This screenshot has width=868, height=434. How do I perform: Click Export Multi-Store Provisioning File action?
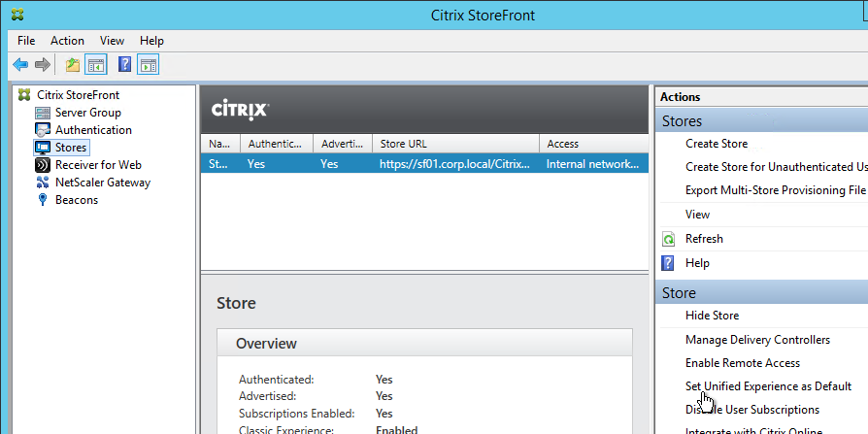[775, 190]
